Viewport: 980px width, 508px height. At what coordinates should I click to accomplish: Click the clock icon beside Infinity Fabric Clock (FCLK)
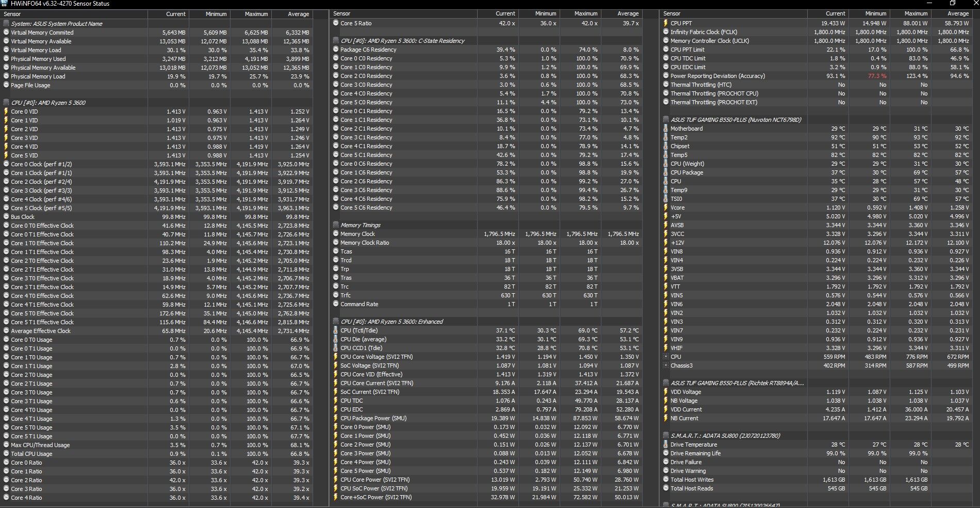click(x=666, y=32)
